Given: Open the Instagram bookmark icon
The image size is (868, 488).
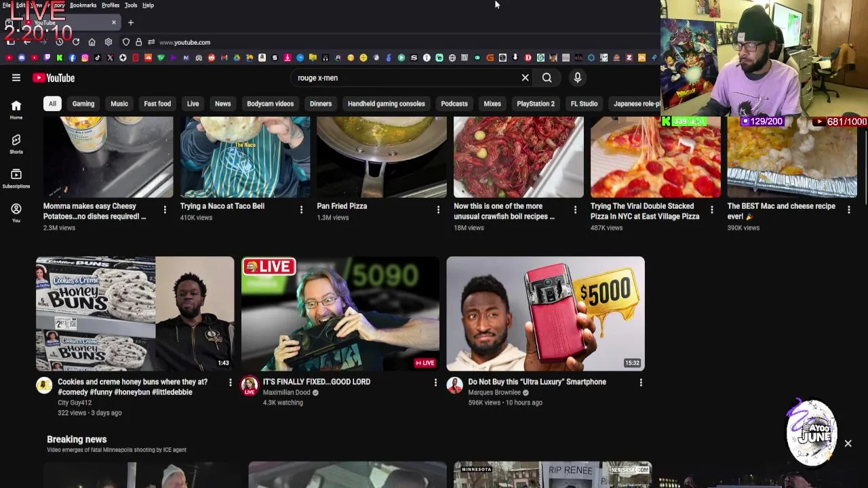Looking at the screenshot, I should click(85, 58).
